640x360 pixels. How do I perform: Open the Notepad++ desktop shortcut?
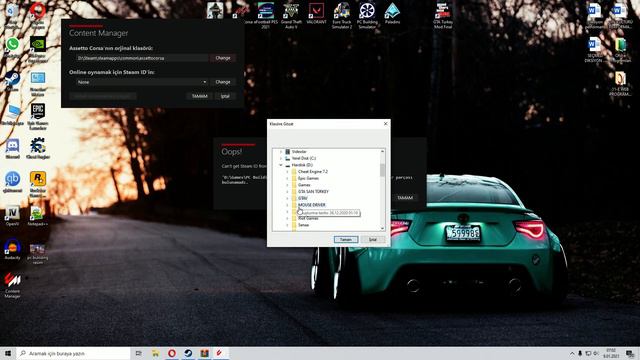(38, 216)
